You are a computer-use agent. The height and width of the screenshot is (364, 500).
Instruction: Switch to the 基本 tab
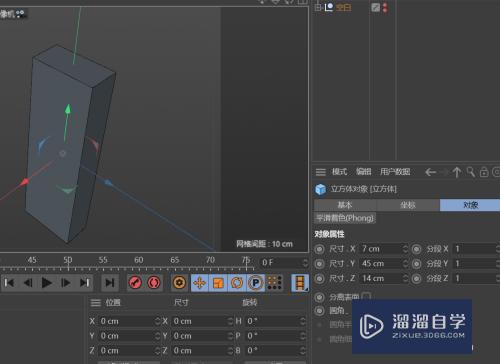click(x=345, y=205)
